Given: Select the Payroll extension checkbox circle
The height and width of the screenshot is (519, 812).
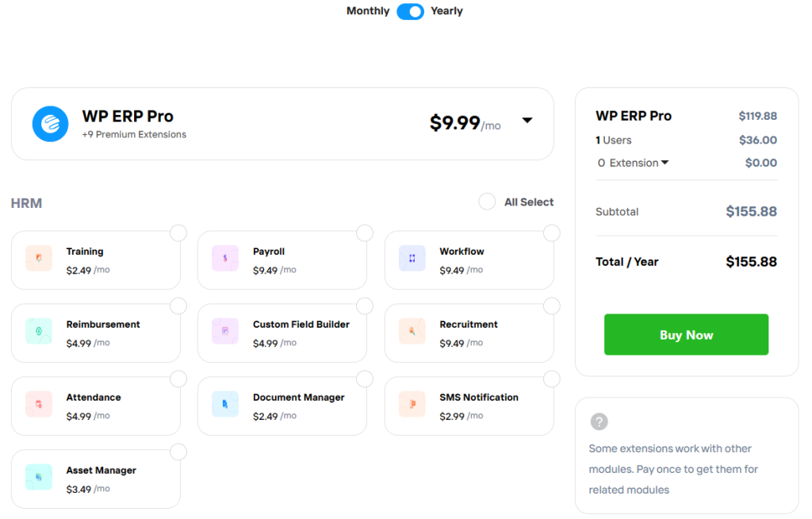Looking at the screenshot, I should point(365,233).
